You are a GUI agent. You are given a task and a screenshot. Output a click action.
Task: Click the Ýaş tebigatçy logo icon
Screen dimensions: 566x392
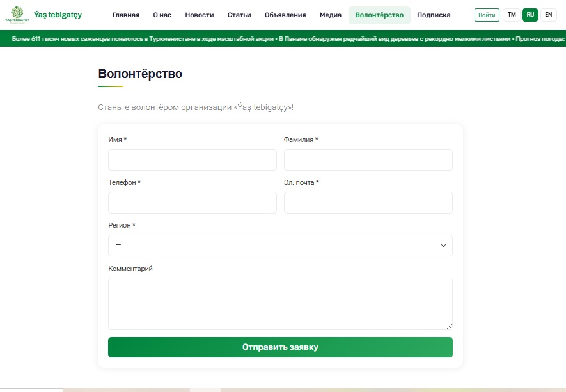[x=17, y=15]
